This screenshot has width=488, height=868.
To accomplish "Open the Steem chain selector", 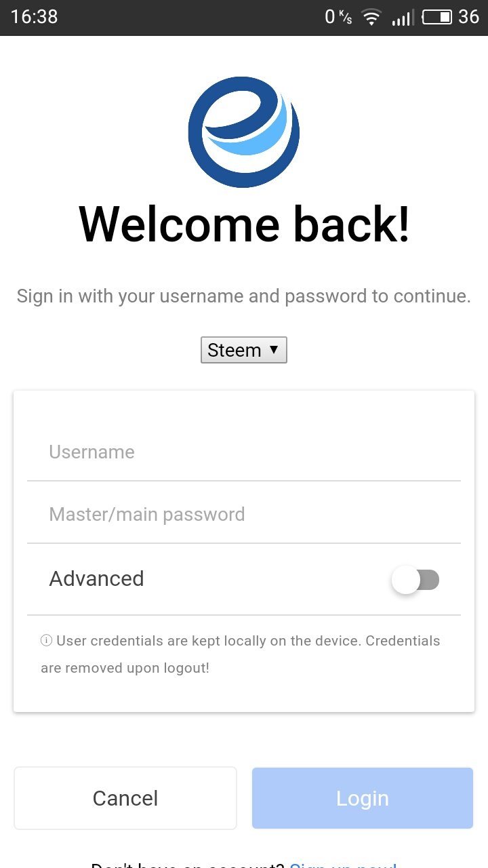I will click(243, 350).
